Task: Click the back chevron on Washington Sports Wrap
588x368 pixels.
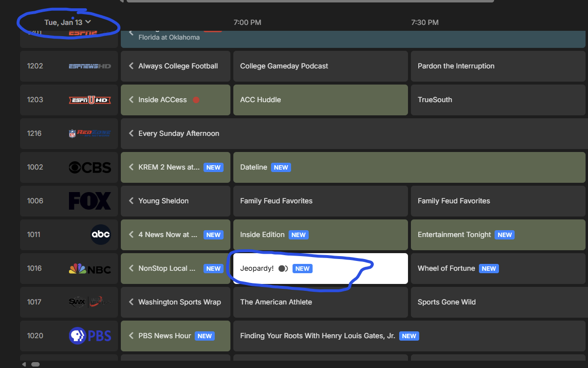Action: coord(131,302)
